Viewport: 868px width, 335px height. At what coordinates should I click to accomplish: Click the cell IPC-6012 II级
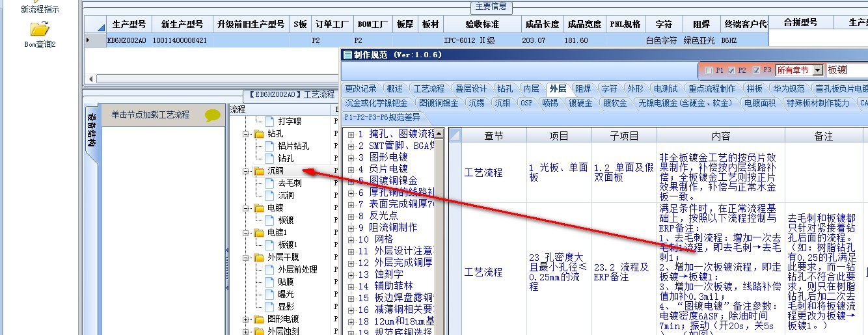pos(481,40)
